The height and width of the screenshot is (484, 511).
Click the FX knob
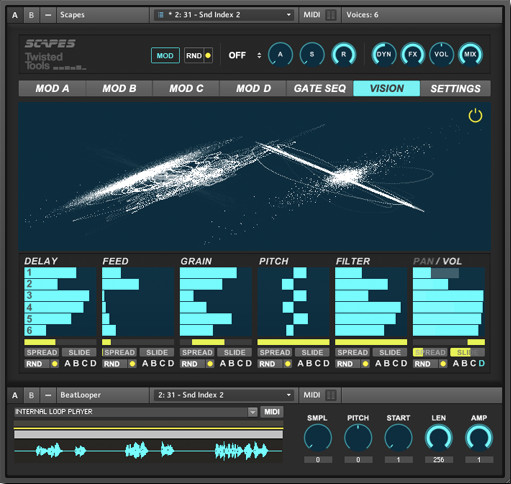coord(413,54)
